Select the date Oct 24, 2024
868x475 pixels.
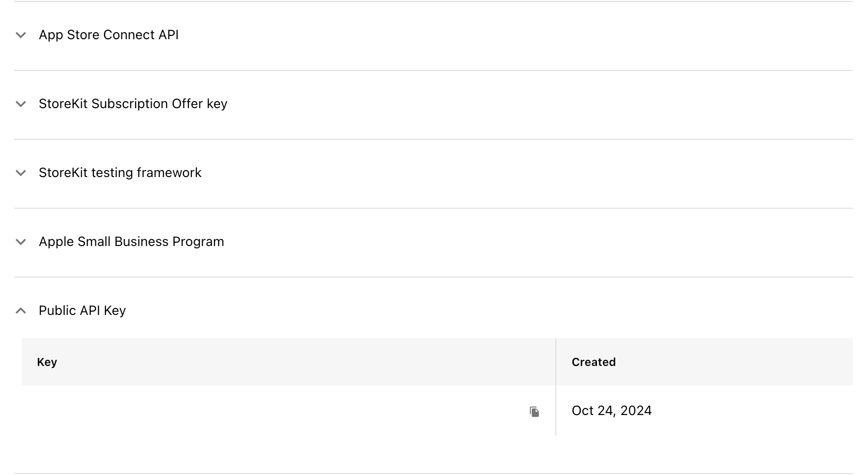pos(612,410)
